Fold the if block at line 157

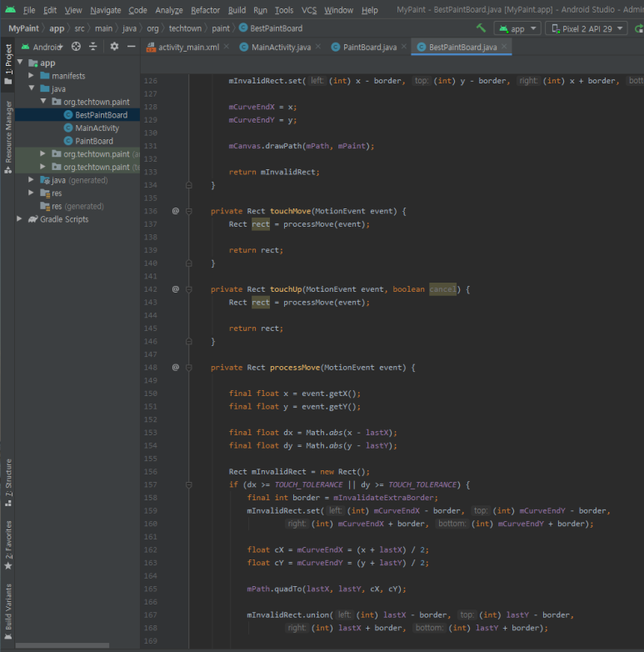(189, 485)
